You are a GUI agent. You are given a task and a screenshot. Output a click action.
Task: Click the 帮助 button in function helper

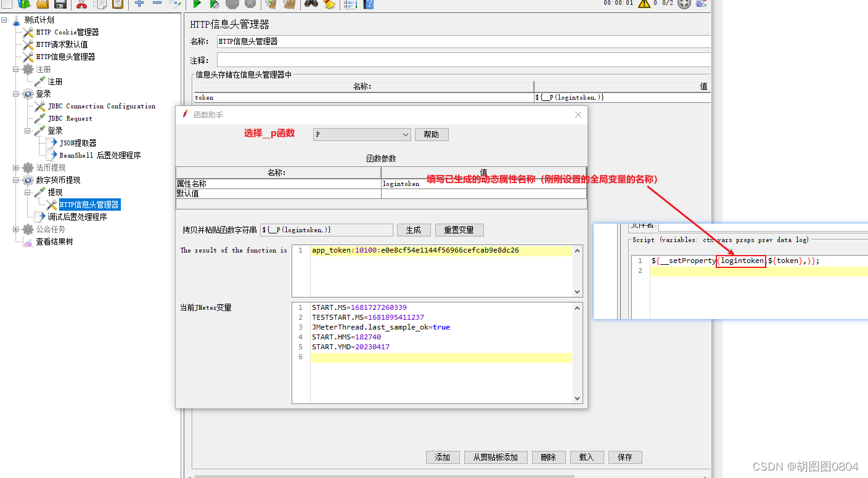(432, 134)
